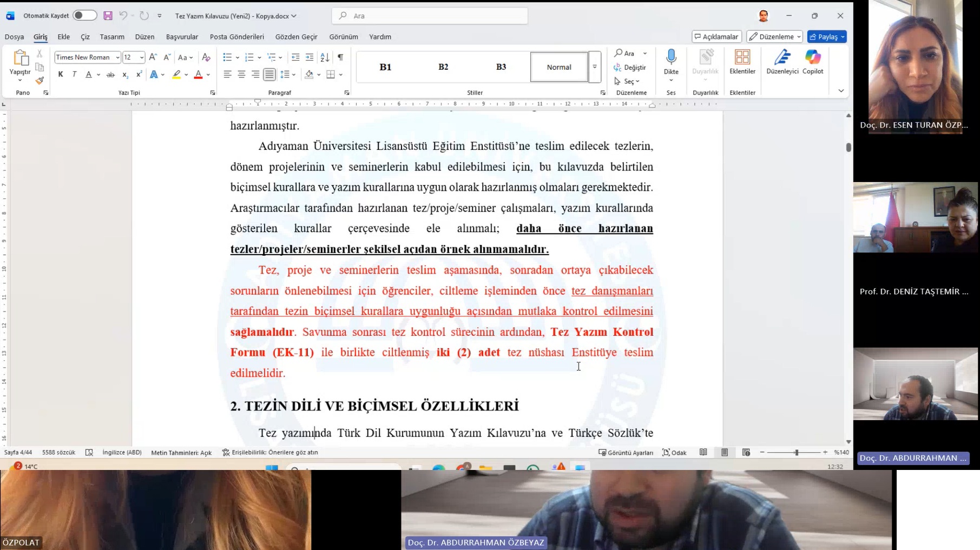Viewport: 980px width, 550px height.
Task: Switch to the Gözden Geçir tab
Action: click(x=296, y=37)
